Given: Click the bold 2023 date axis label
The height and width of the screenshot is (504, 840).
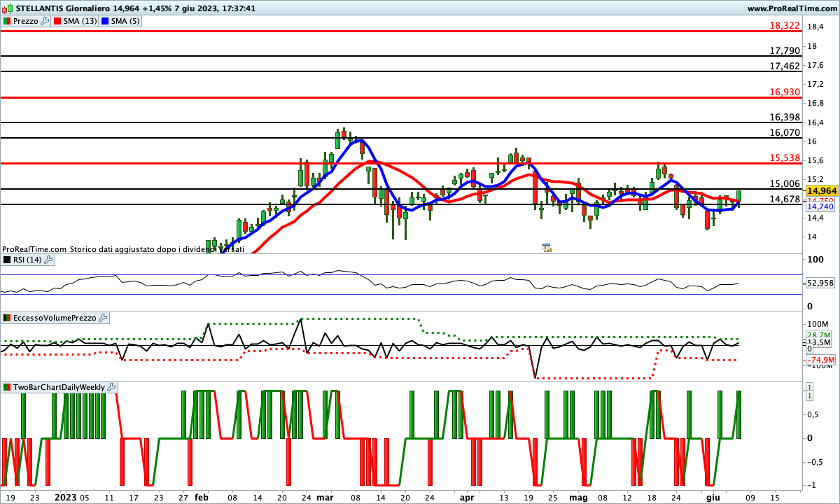Looking at the screenshot, I should pyautogui.click(x=66, y=498).
